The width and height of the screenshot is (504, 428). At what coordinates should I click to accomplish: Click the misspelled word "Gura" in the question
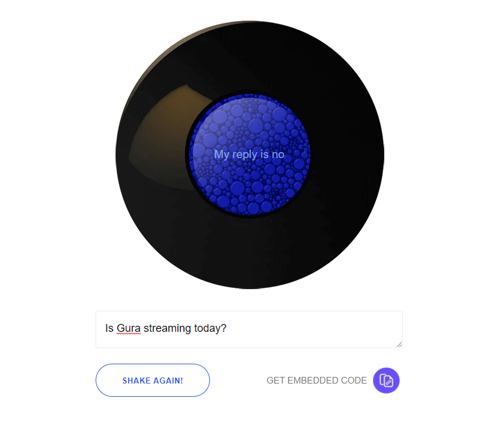(129, 328)
